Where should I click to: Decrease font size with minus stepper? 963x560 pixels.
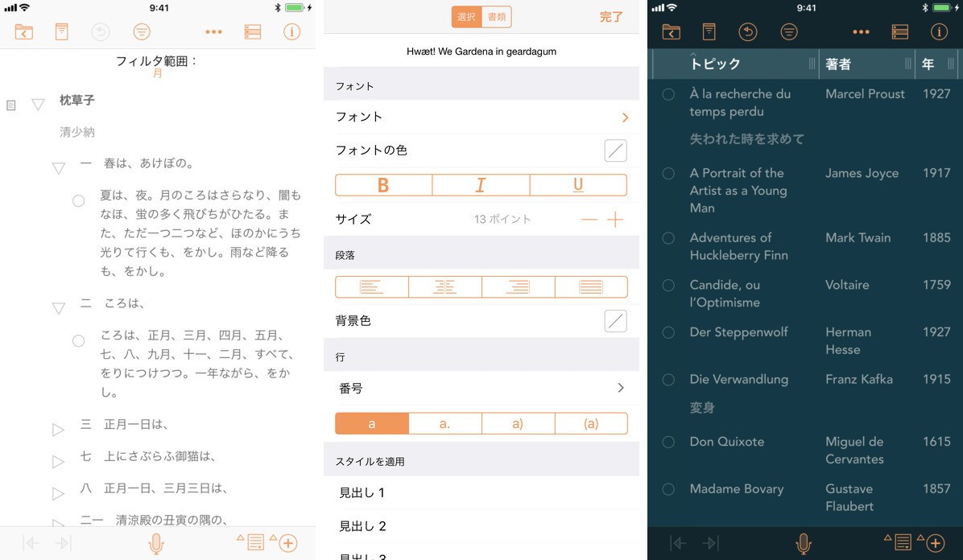click(589, 219)
